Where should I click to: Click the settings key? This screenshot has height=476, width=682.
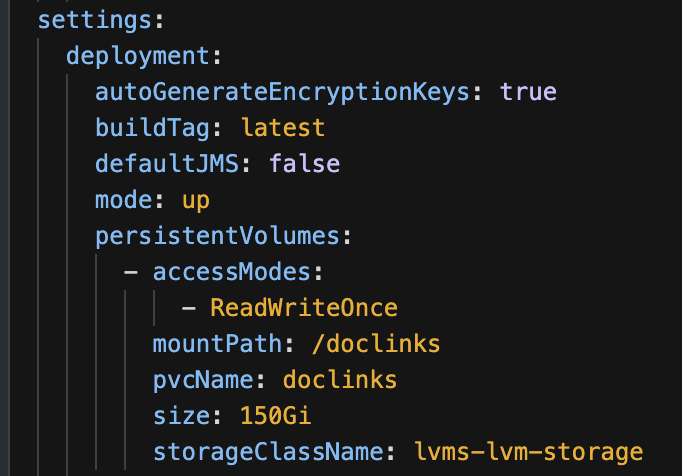(94, 20)
